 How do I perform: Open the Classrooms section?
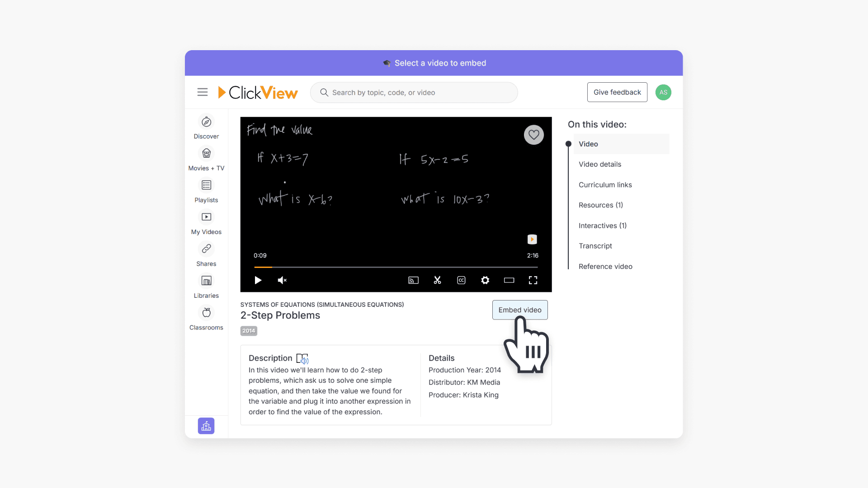(206, 319)
